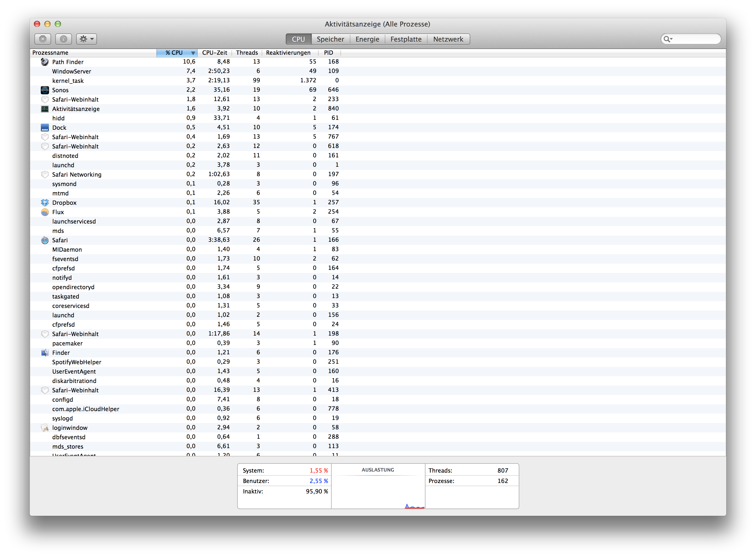The height and width of the screenshot is (557, 756).
Task: Sort by the Threads column header
Action: coord(247,53)
